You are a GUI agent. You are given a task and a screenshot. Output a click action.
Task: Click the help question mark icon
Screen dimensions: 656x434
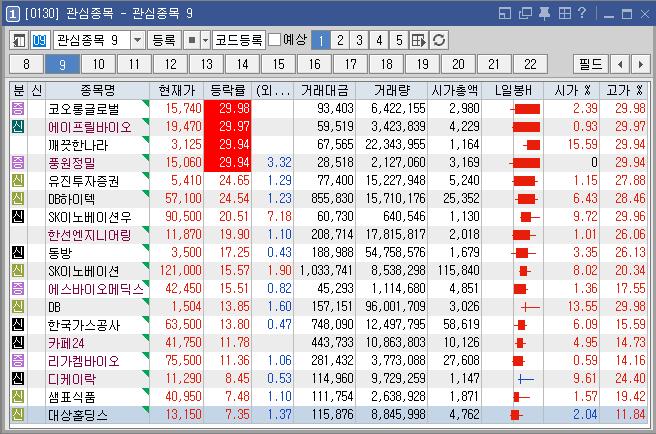click(582, 13)
